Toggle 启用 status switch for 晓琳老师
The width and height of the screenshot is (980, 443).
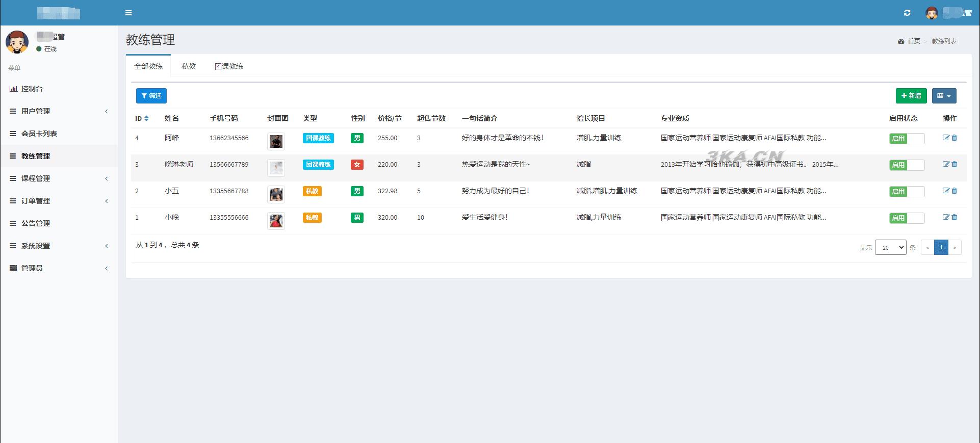pos(907,165)
